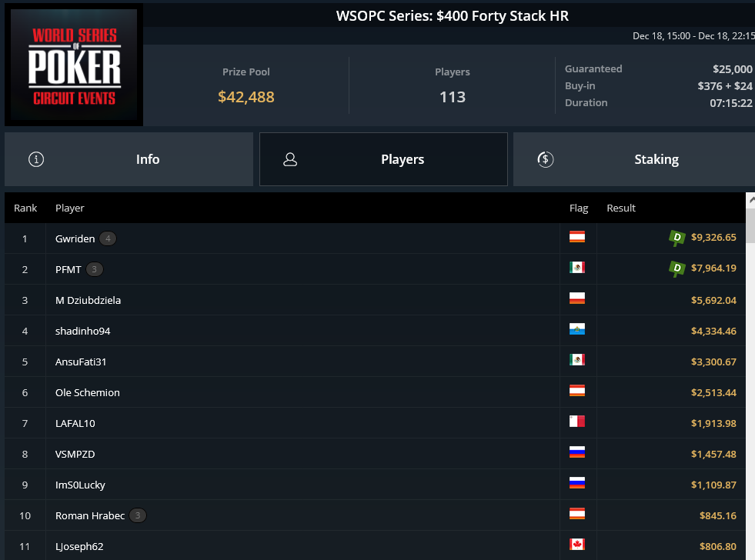Click the badge 3 next to PFMT
Viewport: 755px width, 560px height.
(x=95, y=269)
